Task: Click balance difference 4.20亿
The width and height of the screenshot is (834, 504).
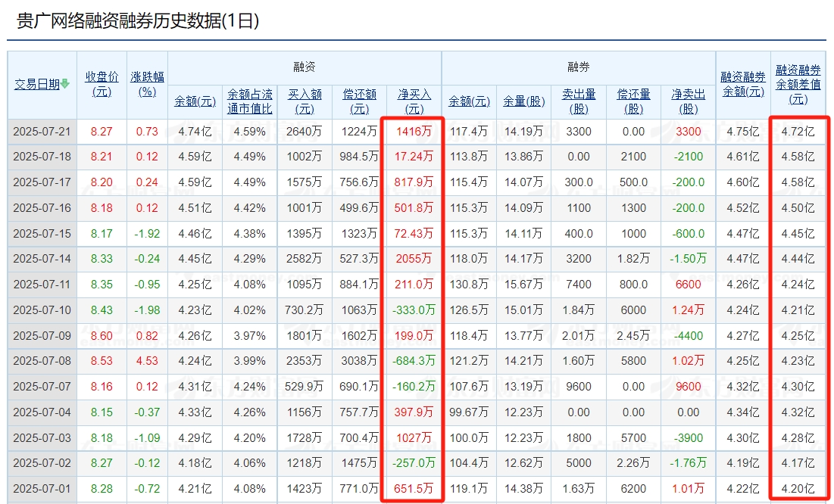Action: coord(798,489)
